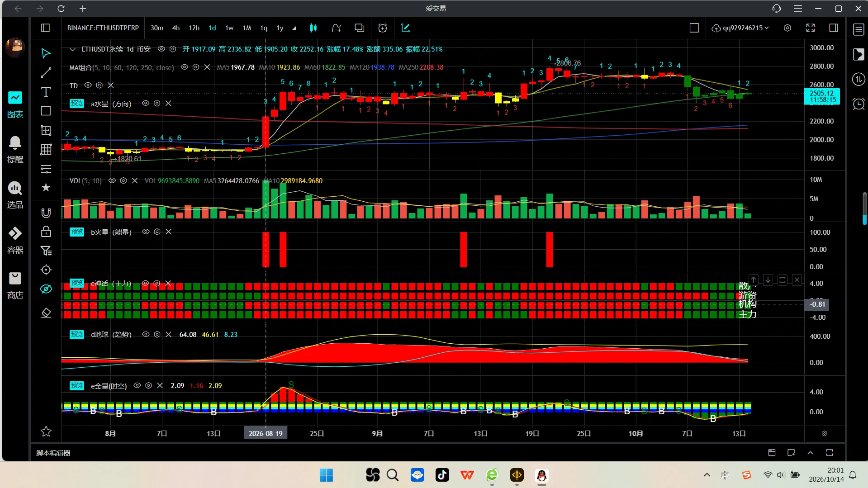Open the hamburger menu in title bar

[798, 9]
